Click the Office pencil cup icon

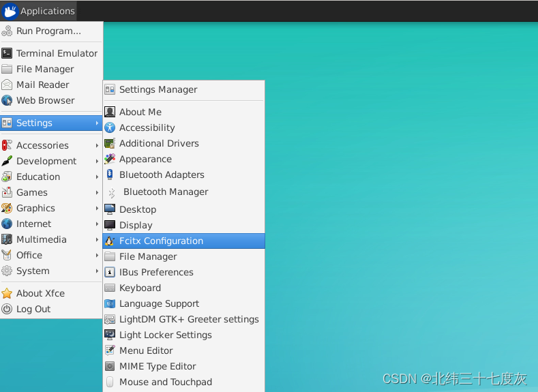7,255
